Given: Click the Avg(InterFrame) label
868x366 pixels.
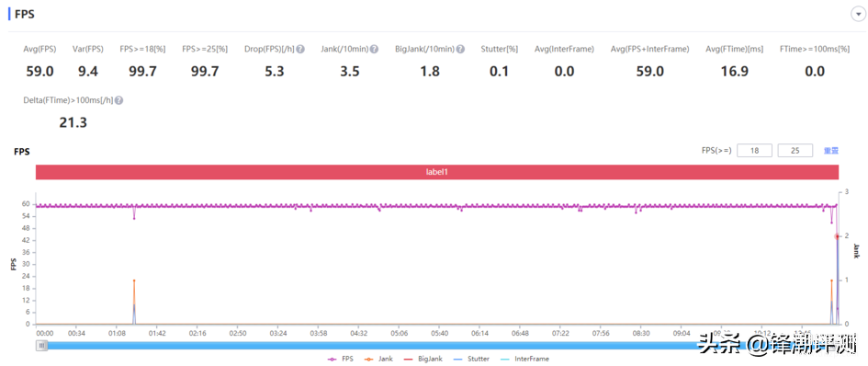Looking at the screenshot, I should [x=564, y=50].
